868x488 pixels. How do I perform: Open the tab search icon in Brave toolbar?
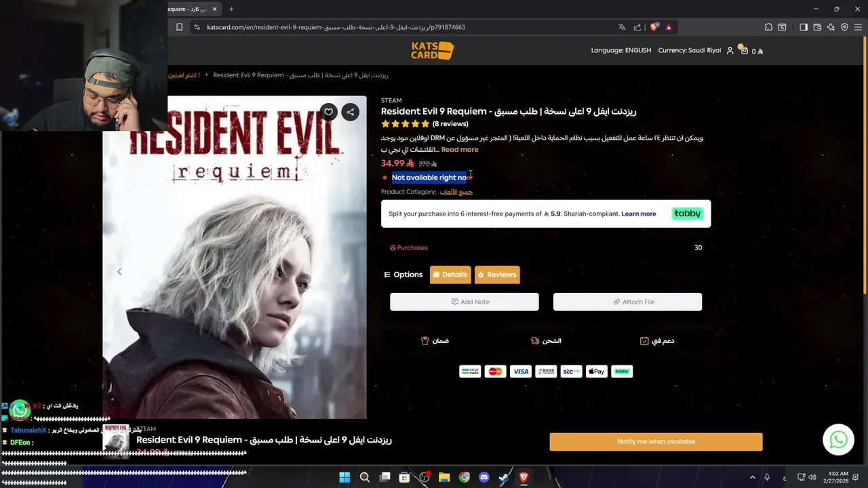click(x=782, y=27)
